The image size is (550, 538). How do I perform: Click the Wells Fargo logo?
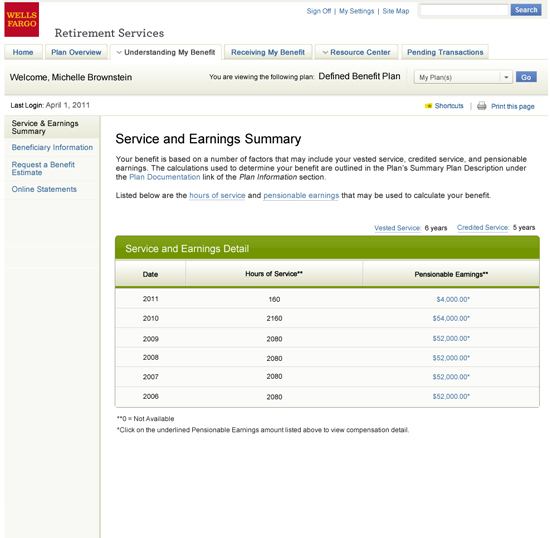click(x=22, y=20)
